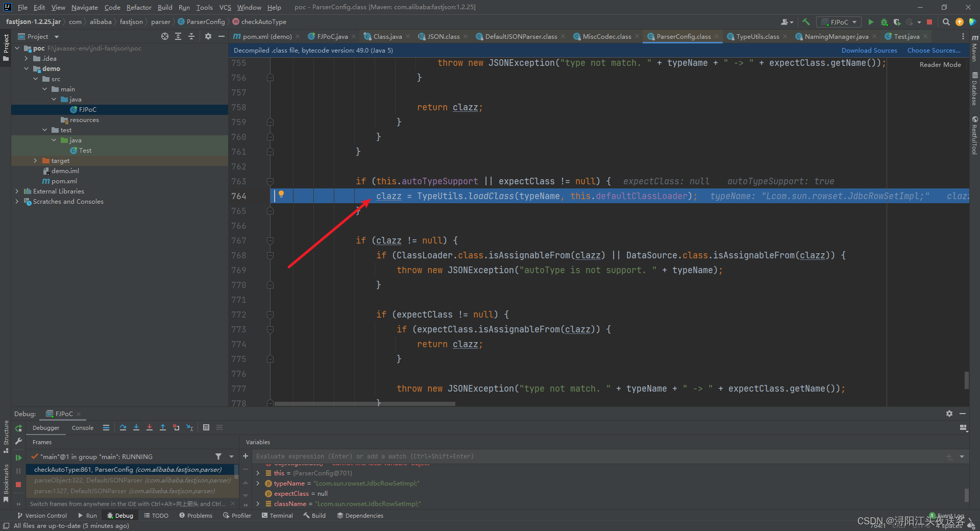Stop the running process in top toolbar
The image size is (980, 531).
[929, 22]
